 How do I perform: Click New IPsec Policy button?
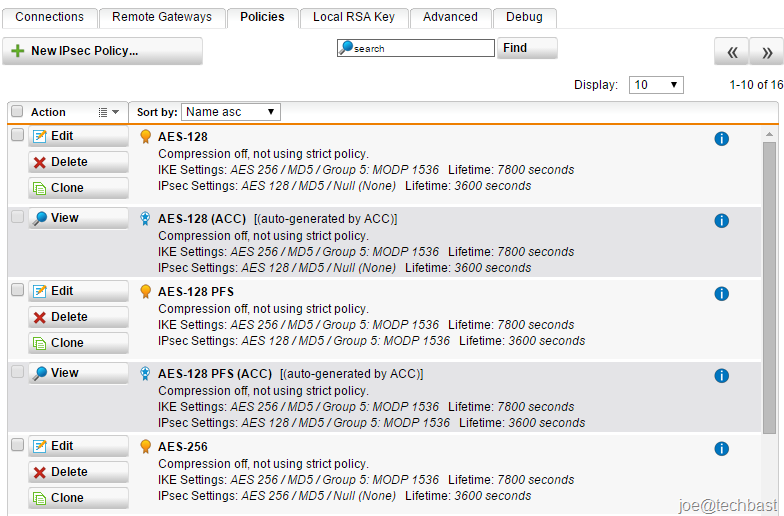click(x=102, y=51)
